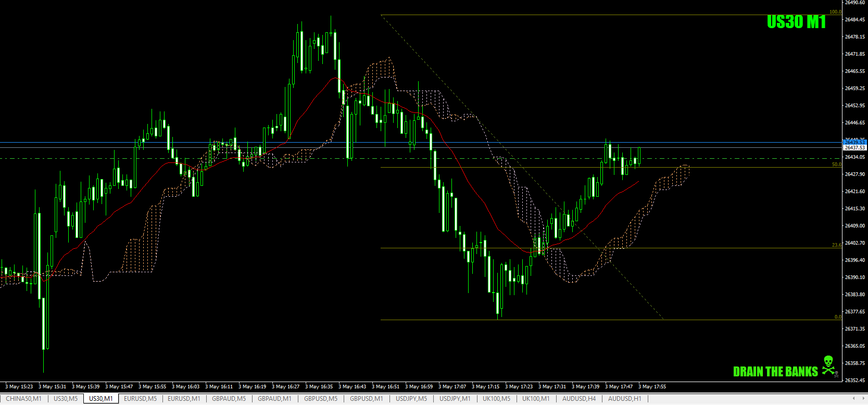Go to the USDJPY,M5 chart tab
Image resolution: width=868 pixels, height=405 pixels.
[x=411, y=399]
